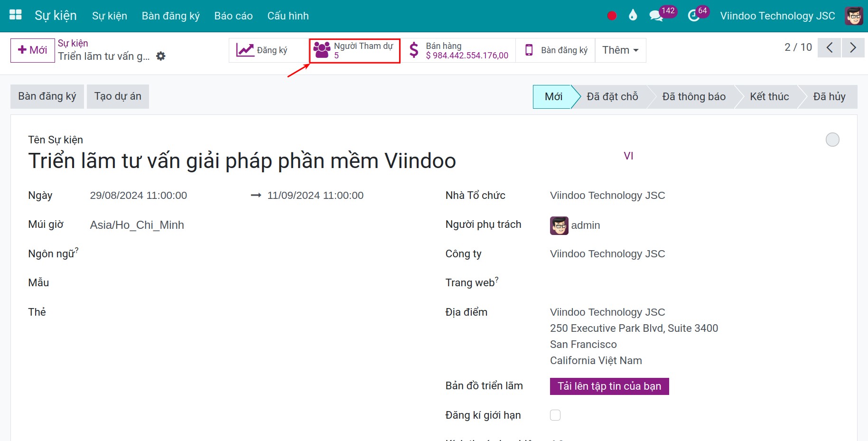868x441 pixels.
Task: Open the gear actions menu beside breadcrumb
Action: [x=161, y=56]
